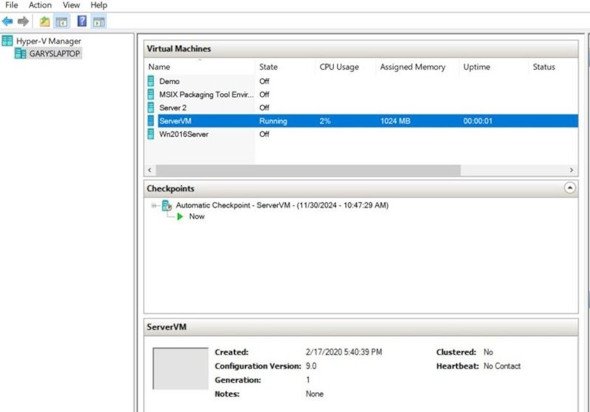Sort by the Assigned Memory column header

412,67
